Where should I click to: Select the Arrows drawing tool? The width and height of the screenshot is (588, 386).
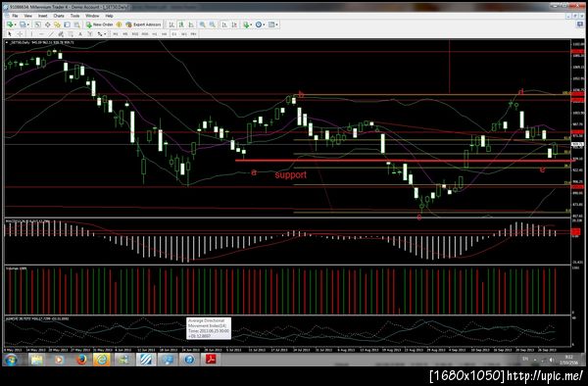pos(100,34)
